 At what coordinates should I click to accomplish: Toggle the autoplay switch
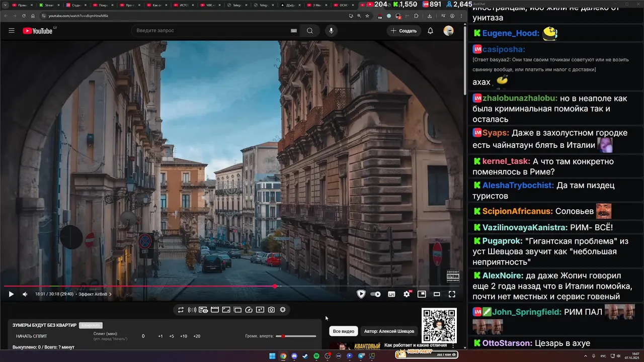tap(375, 294)
